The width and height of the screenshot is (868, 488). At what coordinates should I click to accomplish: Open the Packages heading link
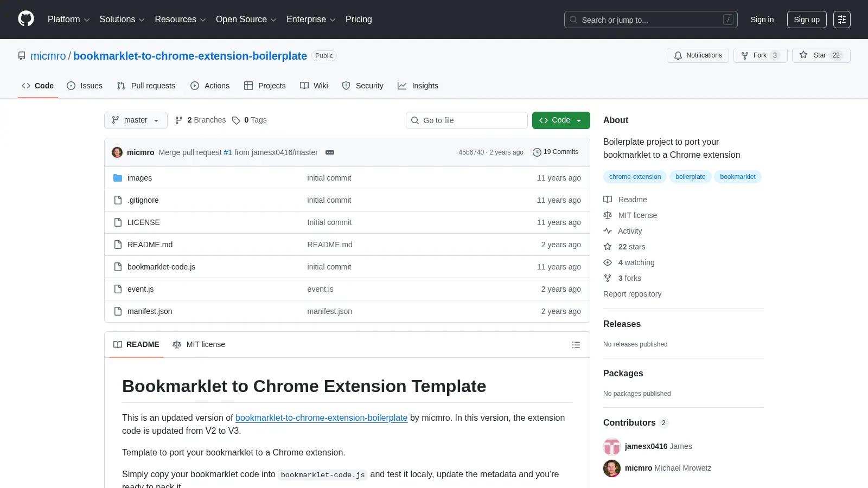pyautogui.click(x=623, y=373)
